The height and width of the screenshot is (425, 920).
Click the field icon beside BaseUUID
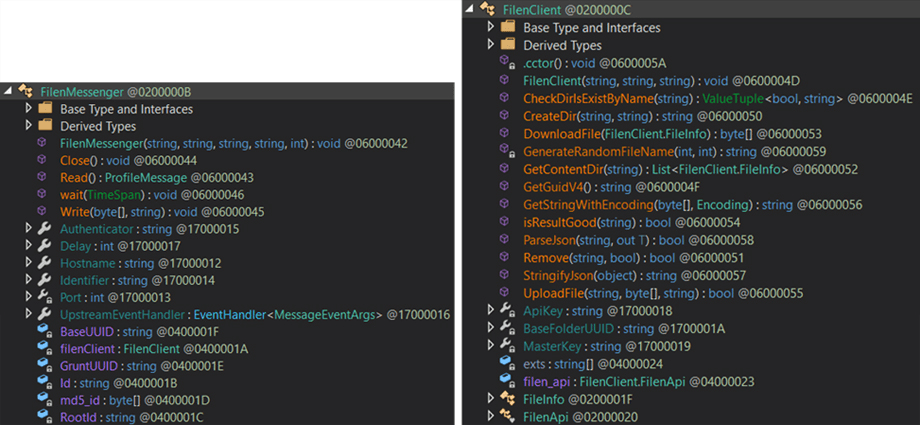click(45, 331)
